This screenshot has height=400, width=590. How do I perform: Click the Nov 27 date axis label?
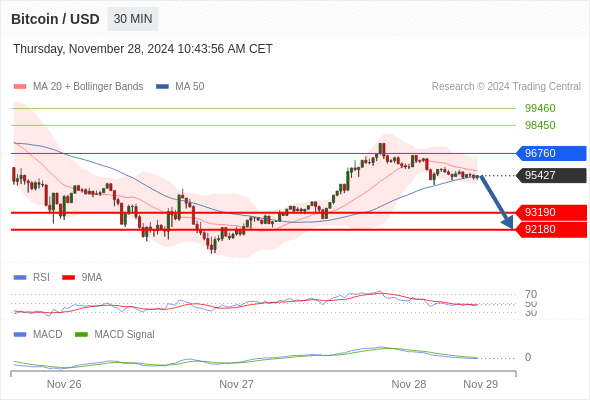pos(236,384)
